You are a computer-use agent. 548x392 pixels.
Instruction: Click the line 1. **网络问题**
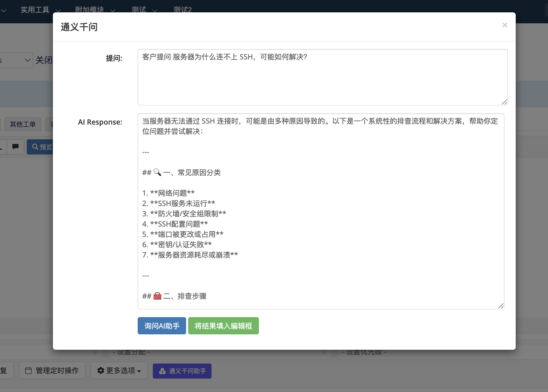168,193
